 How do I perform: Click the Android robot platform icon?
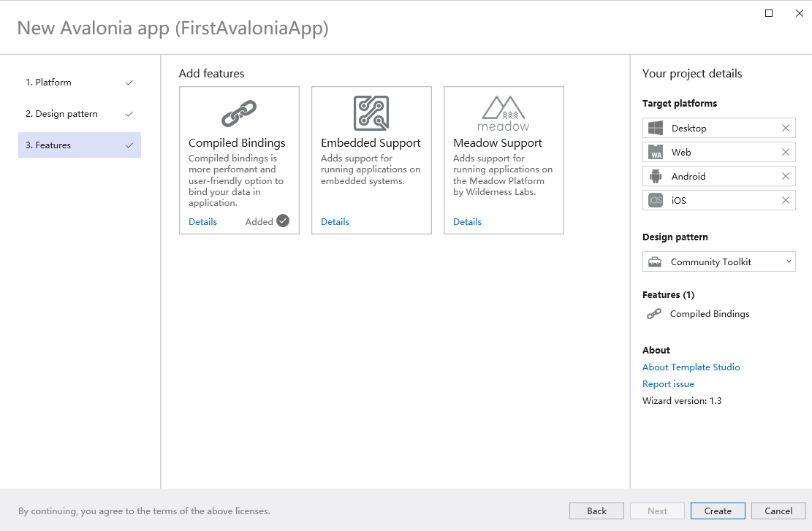(x=656, y=176)
